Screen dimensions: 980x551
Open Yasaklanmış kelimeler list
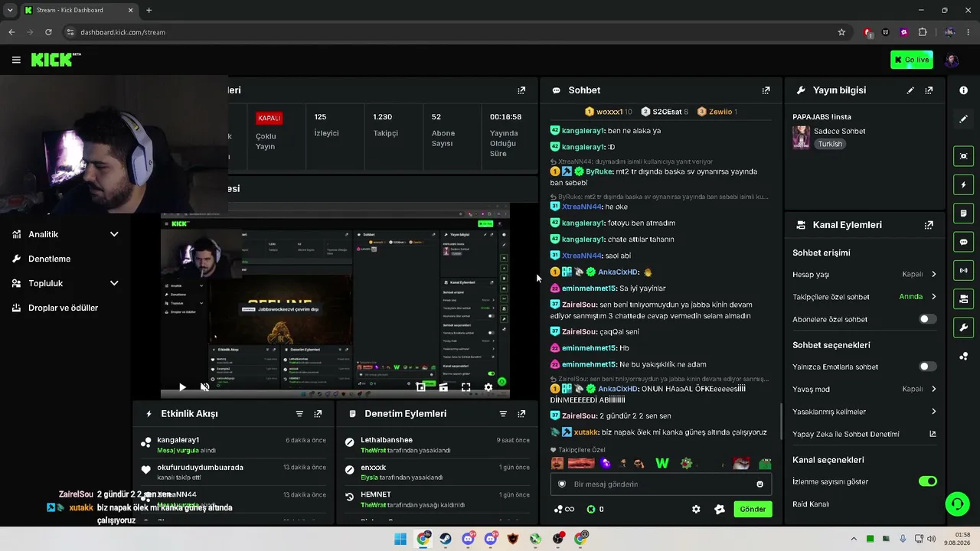pos(864,412)
